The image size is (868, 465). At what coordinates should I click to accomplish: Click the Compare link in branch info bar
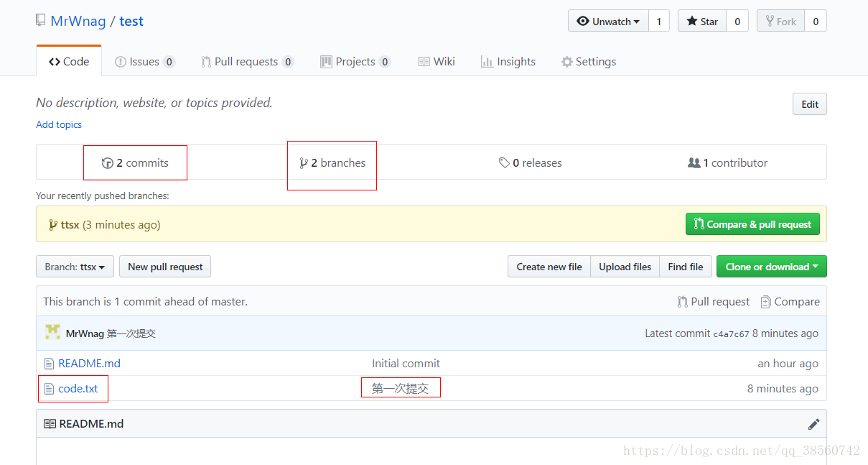click(790, 302)
